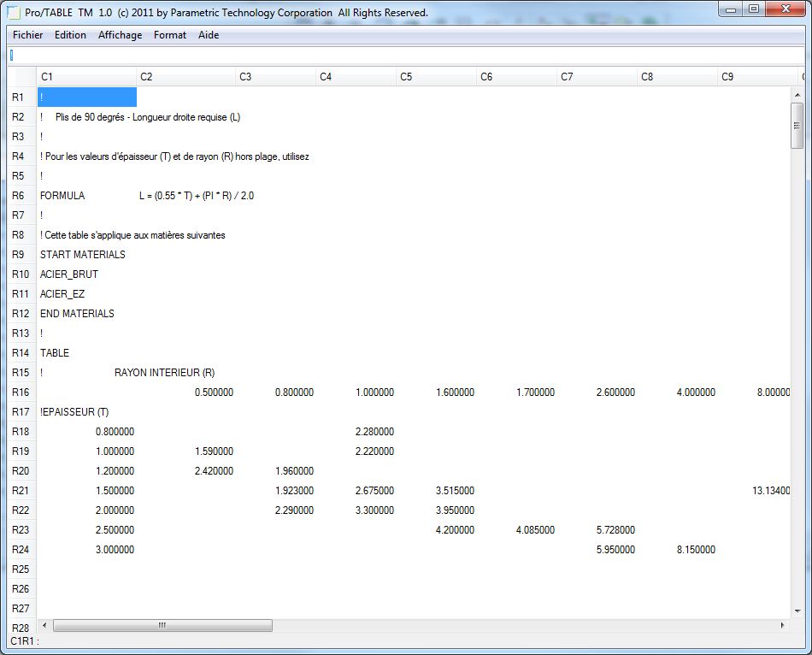812x655 pixels.
Task: Select the highlighted C1R1 cell
Action: tap(87, 97)
